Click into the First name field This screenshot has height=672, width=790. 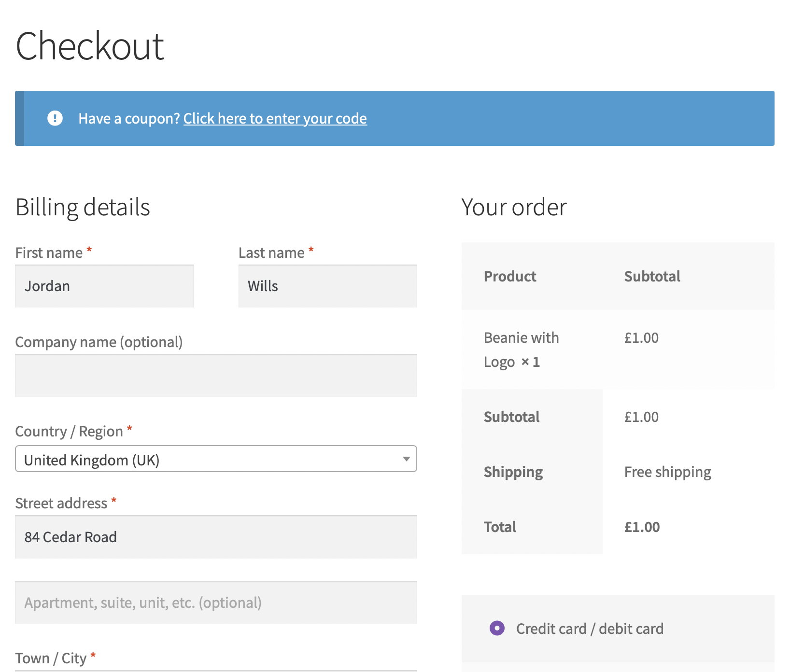[x=104, y=286]
